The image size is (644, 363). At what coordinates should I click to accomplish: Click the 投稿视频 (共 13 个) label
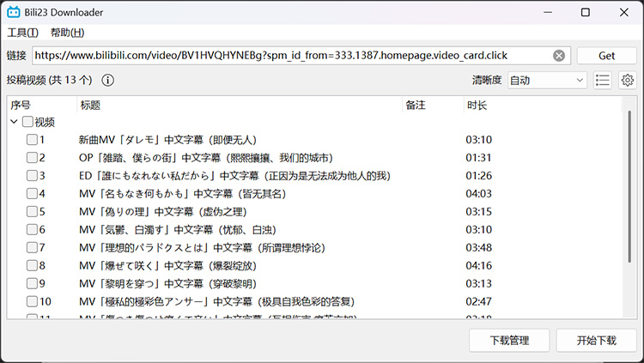click(49, 80)
